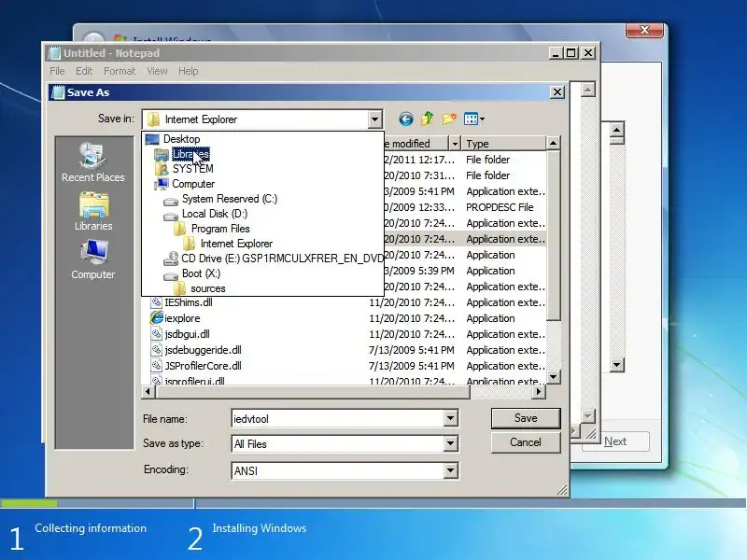Click the Install Windows scroll up arrow
Viewport: 747px width, 560px height.
[x=617, y=130]
